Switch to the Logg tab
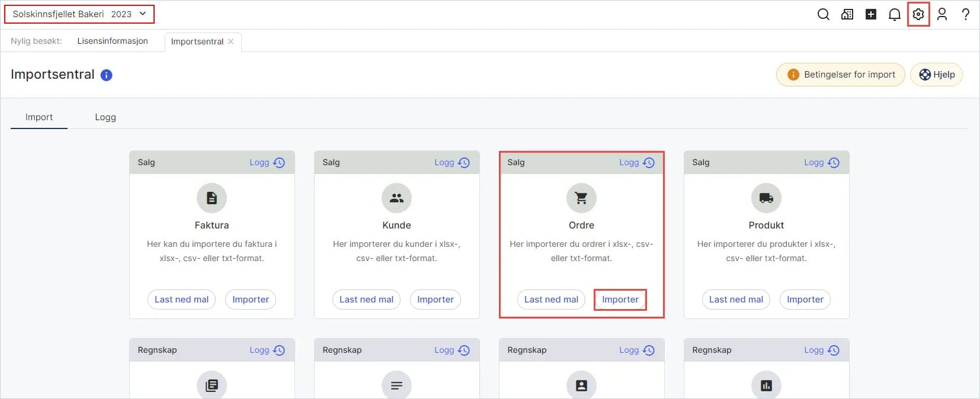The width and height of the screenshot is (980, 399). click(105, 117)
